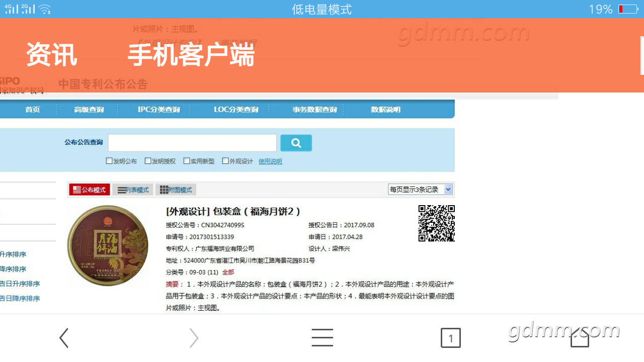644x362 pixels.
Task: Select the 申请号 2017301513339 text
Action: tap(200, 237)
